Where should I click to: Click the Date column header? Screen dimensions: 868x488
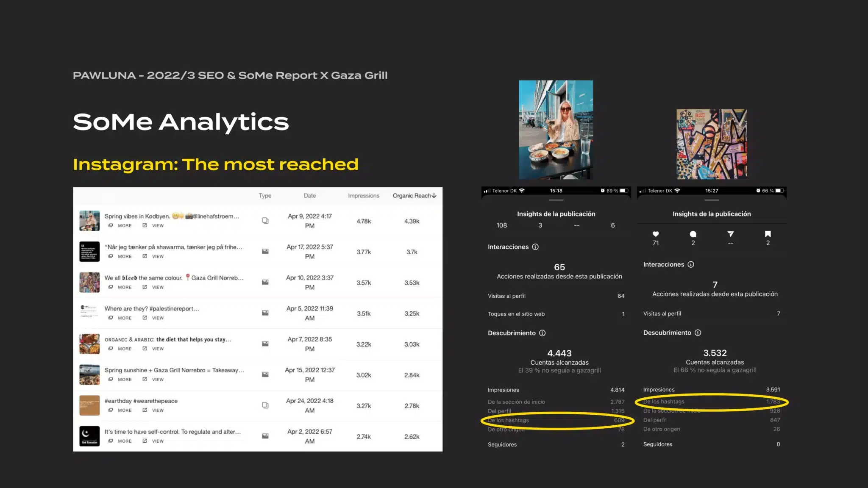point(310,196)
